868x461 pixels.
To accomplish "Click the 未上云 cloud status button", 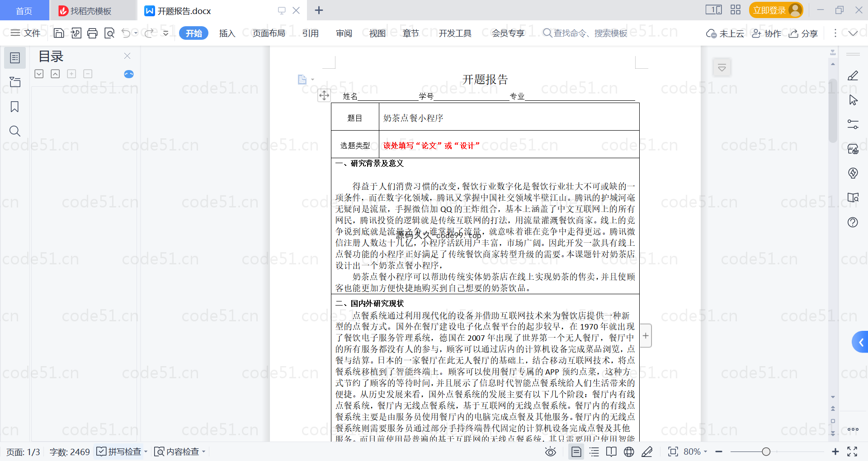I will 725,33.
